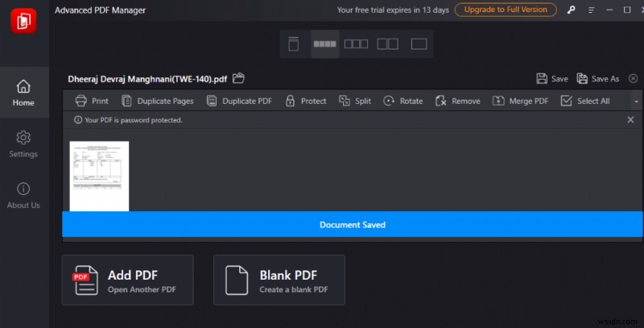Open Settings from the sidebar

23,144
